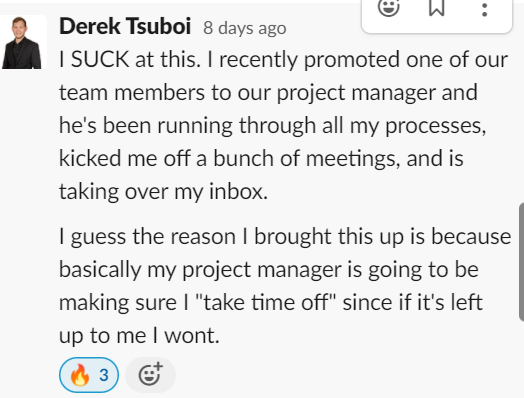Image resolution: width=524 pixels, height=398 pixels.
Task: Bookmark this message with the save icon
Action: coord(436,7)
